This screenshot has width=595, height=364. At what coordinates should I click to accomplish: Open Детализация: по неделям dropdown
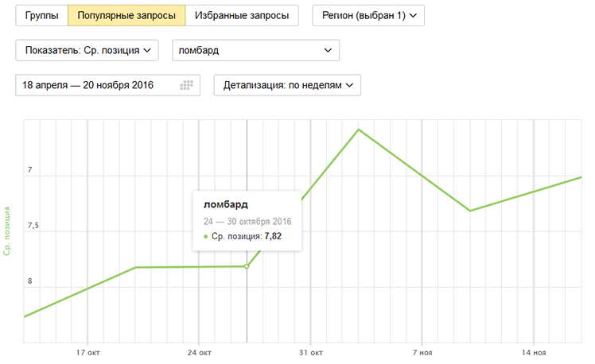pos(287,85)
